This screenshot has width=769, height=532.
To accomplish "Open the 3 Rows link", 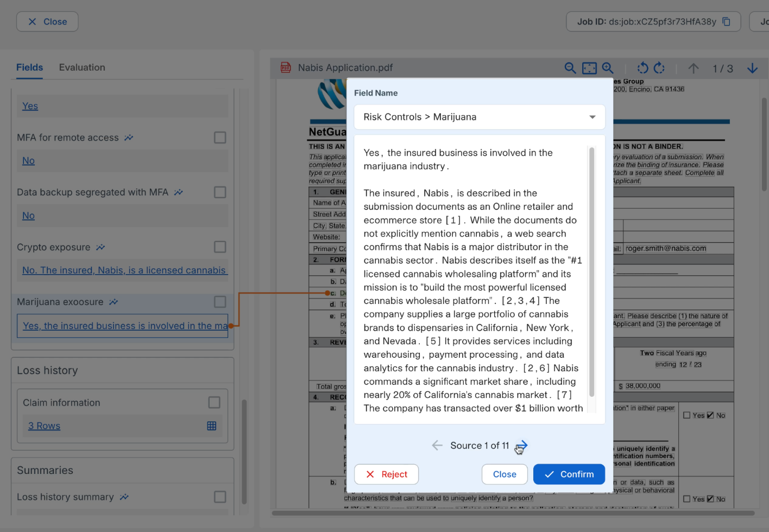I will pyautogui.click(x=44, y=426).
